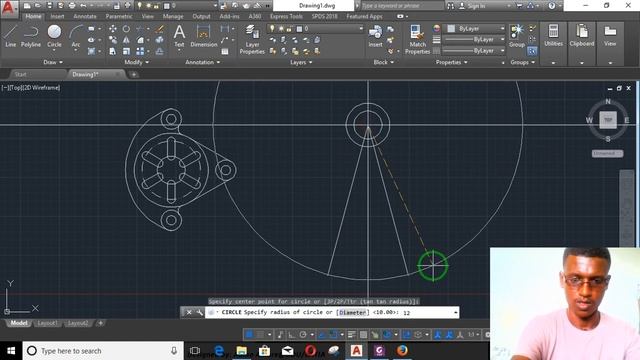Open the lineweight ByLayer dropdown
This screenshot has height=360, width=640.
point(474,40)
